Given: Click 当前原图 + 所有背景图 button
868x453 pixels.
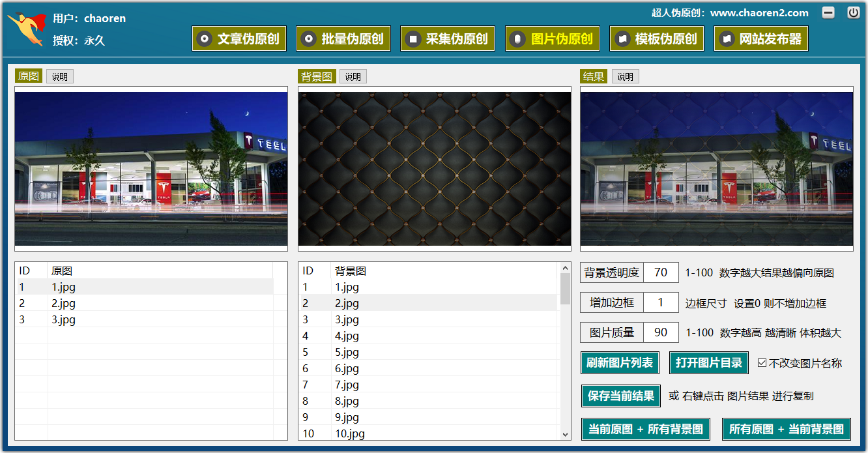Looking at the screenshot, I should click(x=646, y=429).
